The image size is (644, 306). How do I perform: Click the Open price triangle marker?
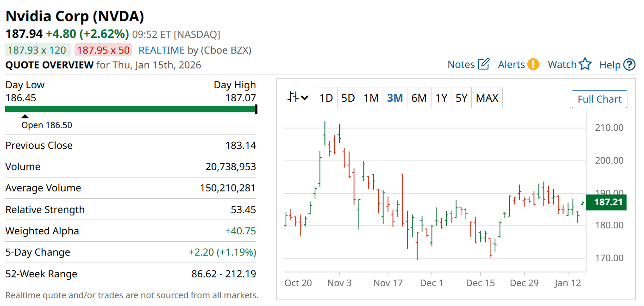[25, 116]
